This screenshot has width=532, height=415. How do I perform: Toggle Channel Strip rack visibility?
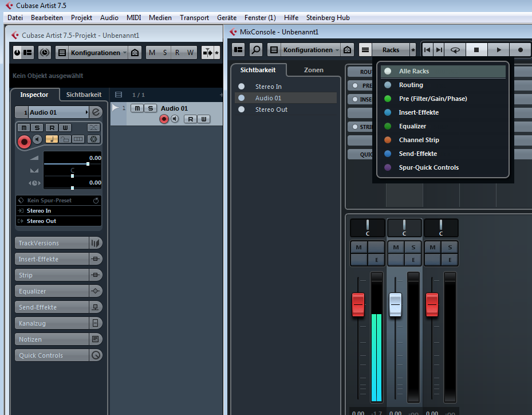(x=443, y=140)
